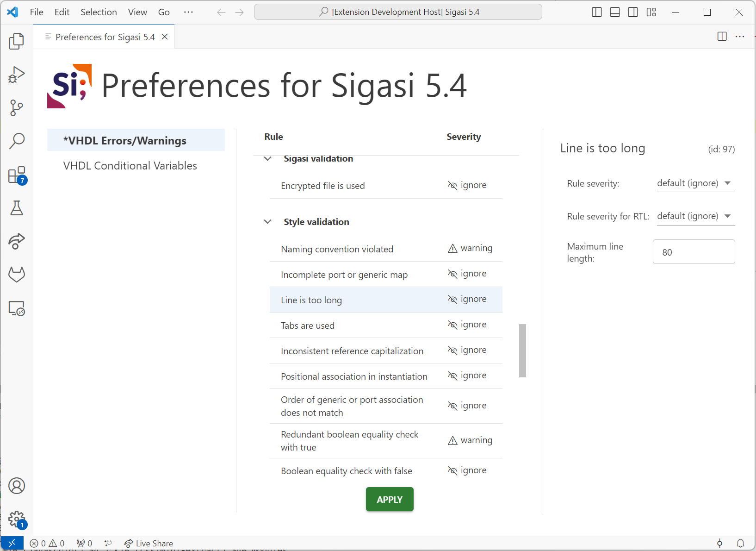Screen dimensions: 756x551
Task: Open Problems via errors and warnings status
Action: pyautogui.click(x=47, y=543)
